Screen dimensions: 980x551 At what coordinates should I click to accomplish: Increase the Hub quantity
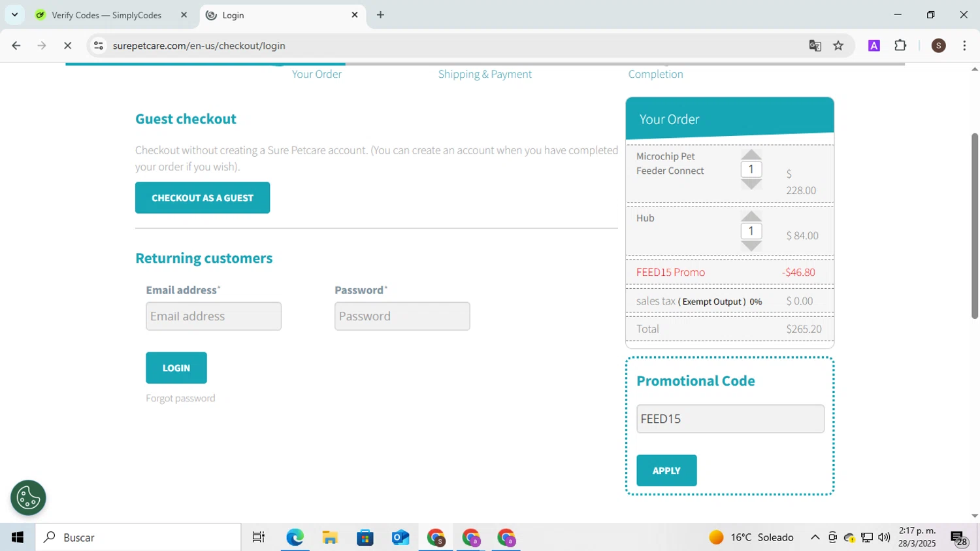coord(751,216)
